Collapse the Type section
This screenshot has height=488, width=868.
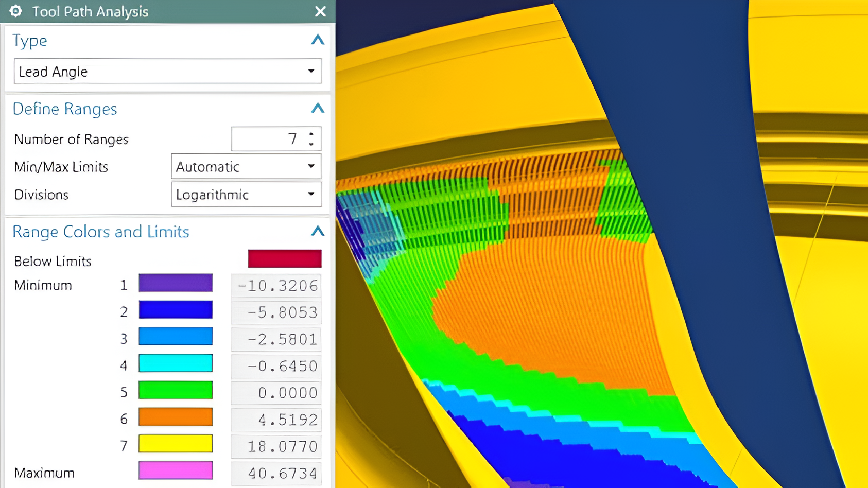[x=318, y=40]
